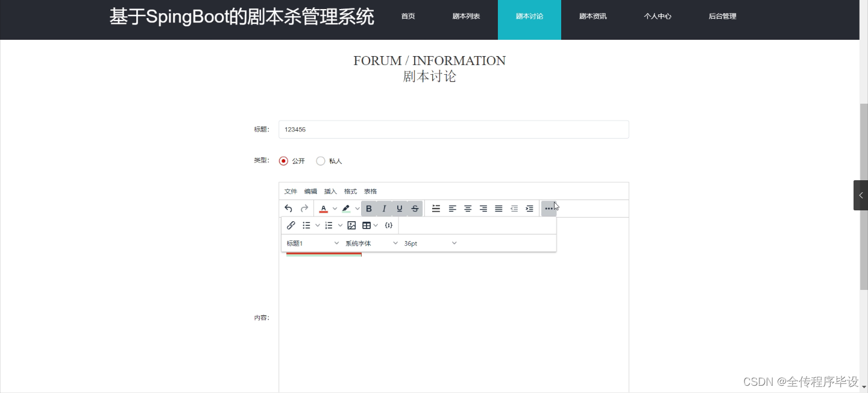Apply strikethrough formatting

pos(414,209)
